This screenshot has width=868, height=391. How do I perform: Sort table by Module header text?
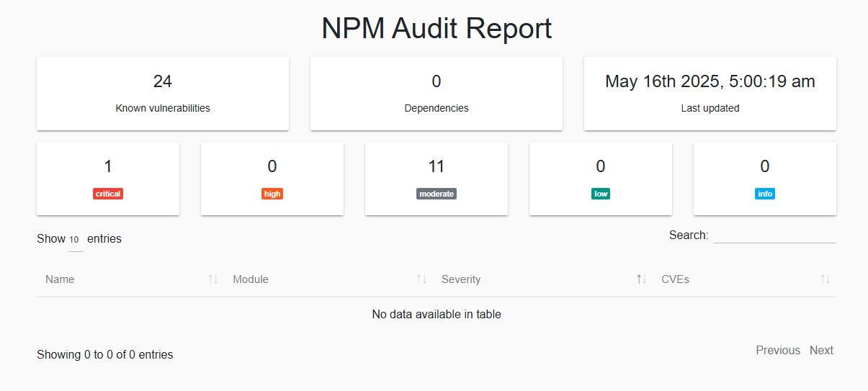point(251,279)
